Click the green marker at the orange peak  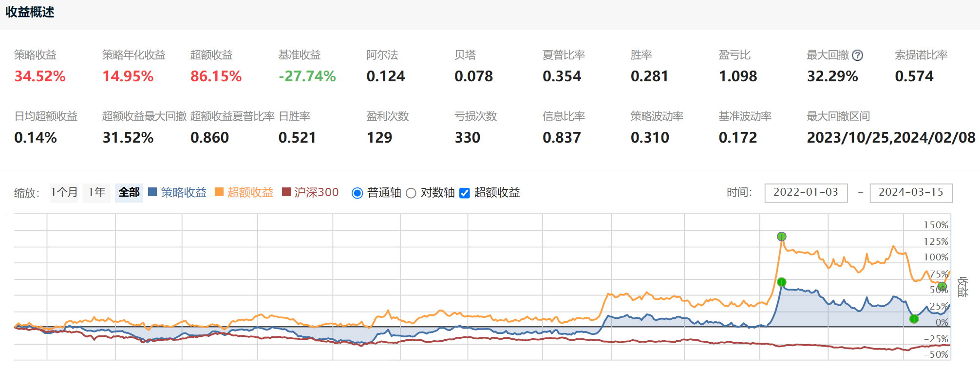782,237
